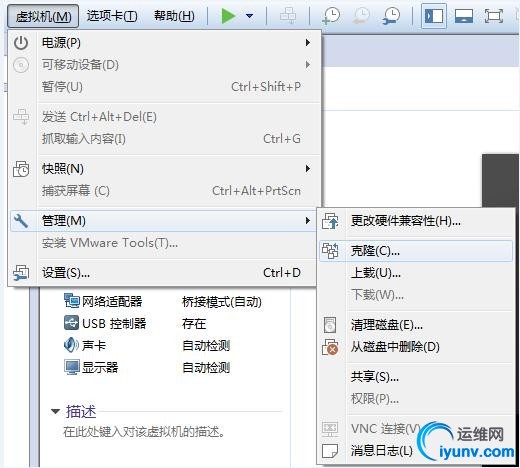Click the display monitor device icon

tap(72, 367)
